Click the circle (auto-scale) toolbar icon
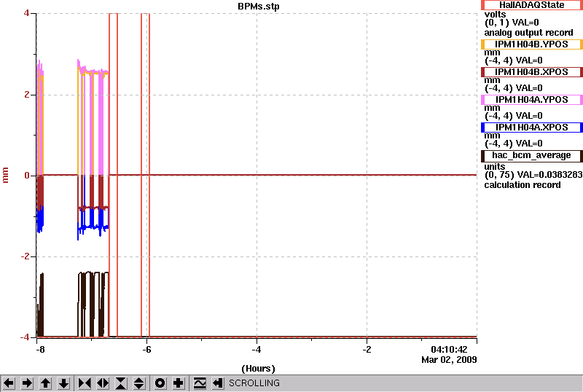This screenshot has height=392, width=583. [160, 383]
